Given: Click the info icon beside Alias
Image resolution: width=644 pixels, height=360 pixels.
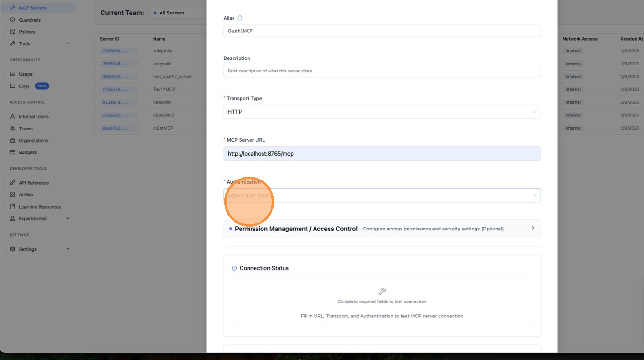Looking at the screenshot, I should 240,18.
